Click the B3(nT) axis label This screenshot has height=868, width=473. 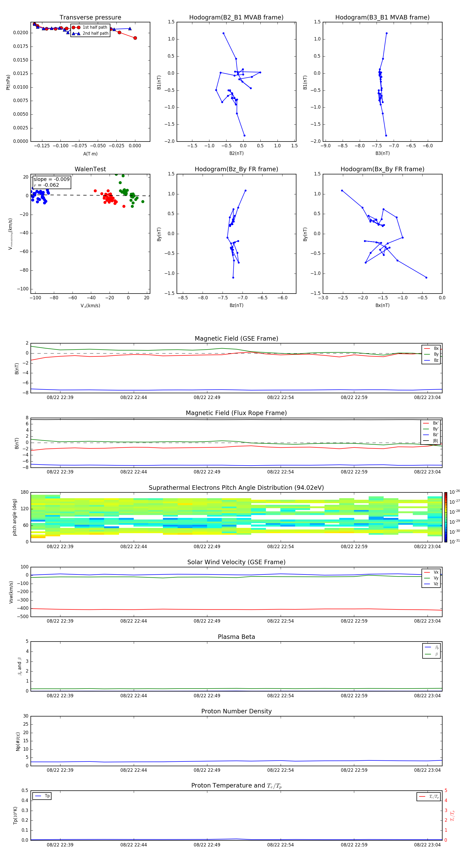tap(382, 153)
